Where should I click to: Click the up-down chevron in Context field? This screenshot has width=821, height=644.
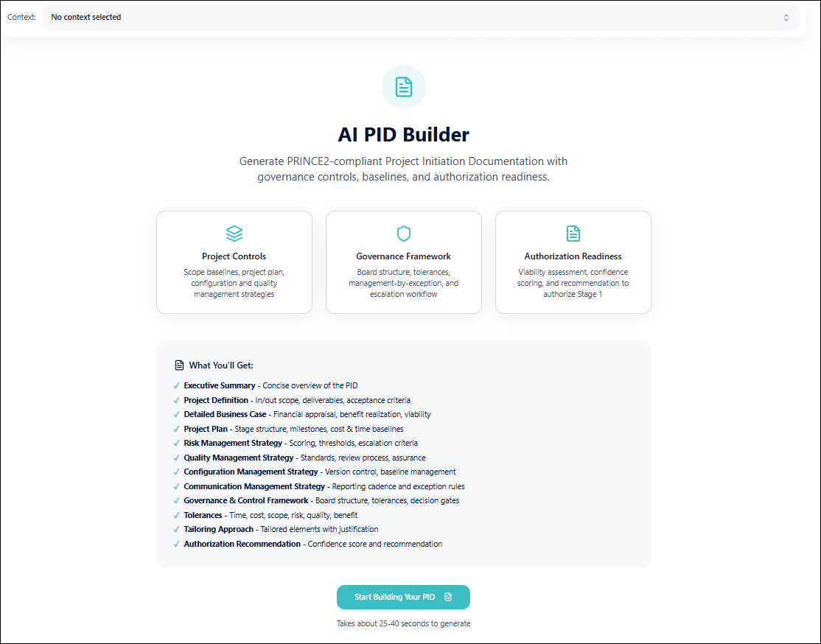tap(786, 17)
